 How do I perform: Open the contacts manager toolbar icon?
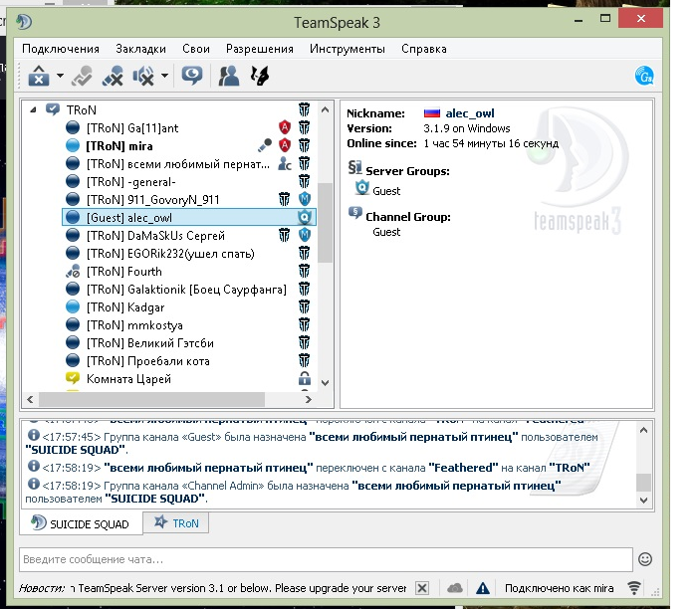pyautogui.click(x=229, y=76)
